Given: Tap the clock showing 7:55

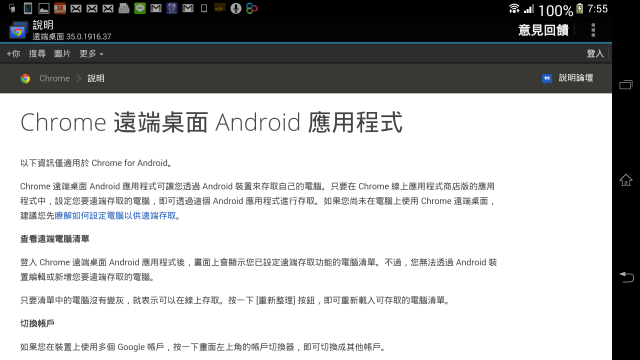Looking at the screenshot, I should coord(598,9).
